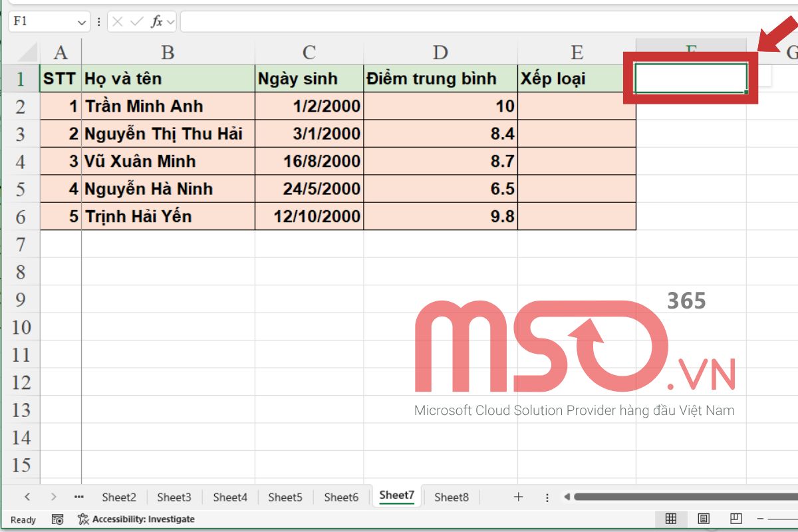
Task: Switch to the Sheet6 tab
Action: pyautogui.click(x=341, y=497)
